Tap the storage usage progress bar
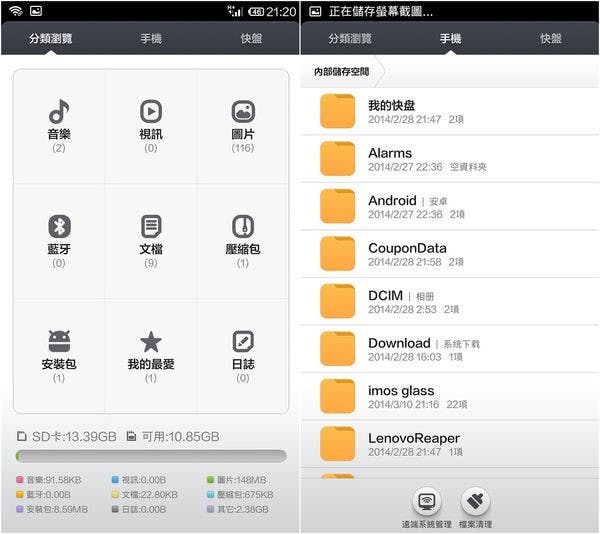This screenshot has height=534, width=600. [x=151, y=456]
